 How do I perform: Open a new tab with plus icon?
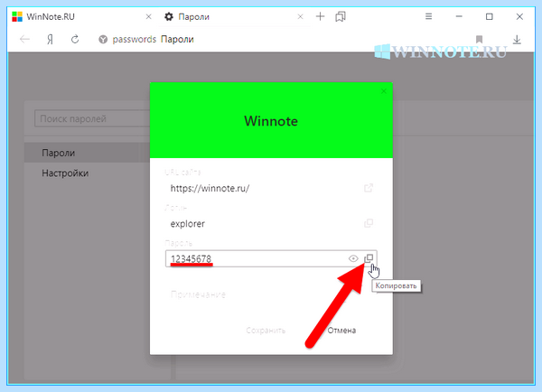coord(321,16)
